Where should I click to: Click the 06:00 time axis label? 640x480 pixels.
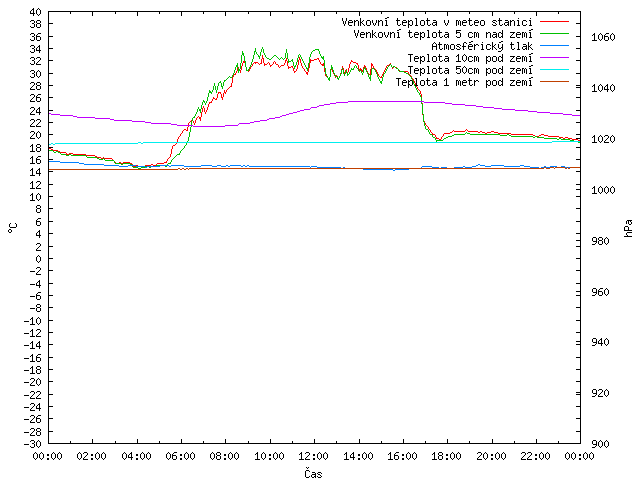pyautogui.click(x=180, y=456)
